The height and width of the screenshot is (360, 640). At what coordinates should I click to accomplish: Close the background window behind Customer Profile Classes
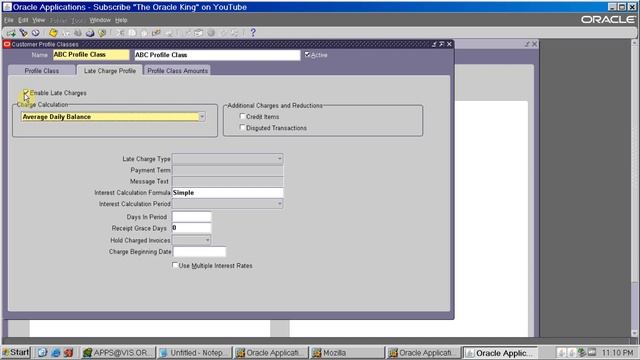click(x=534, y=44)
